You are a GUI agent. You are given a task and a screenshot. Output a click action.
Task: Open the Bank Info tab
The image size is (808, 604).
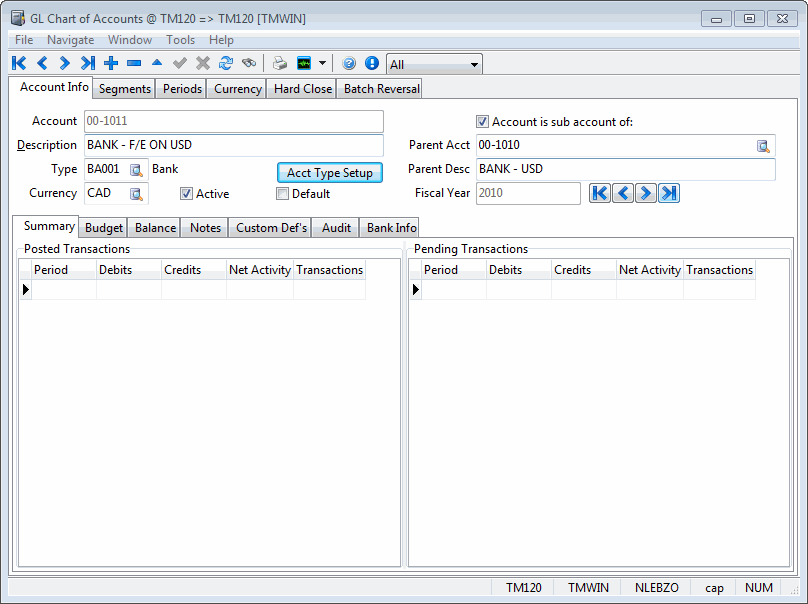tap(391, 228)
